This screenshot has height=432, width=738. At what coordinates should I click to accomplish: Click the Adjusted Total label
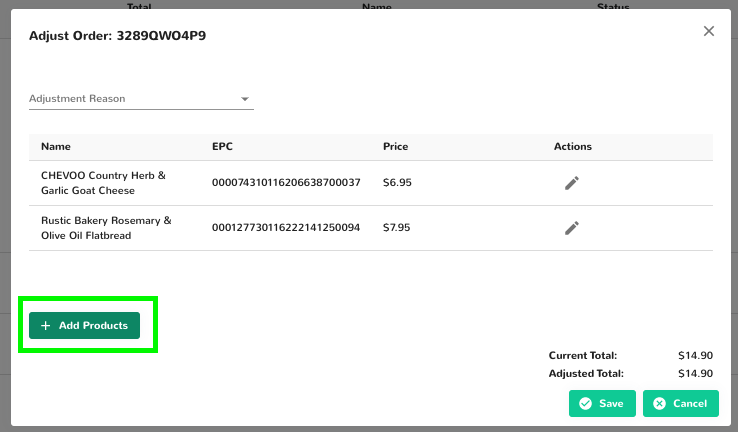point(586,374)
